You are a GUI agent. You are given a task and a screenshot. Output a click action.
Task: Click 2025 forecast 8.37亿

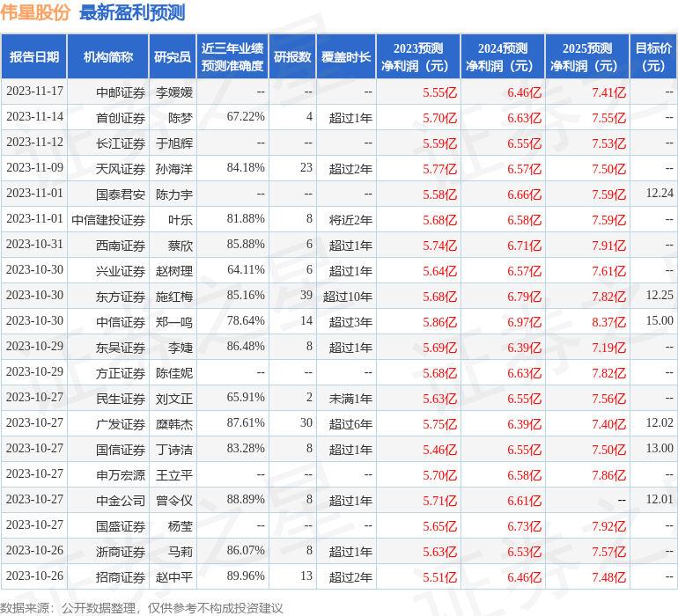(608, 322)
